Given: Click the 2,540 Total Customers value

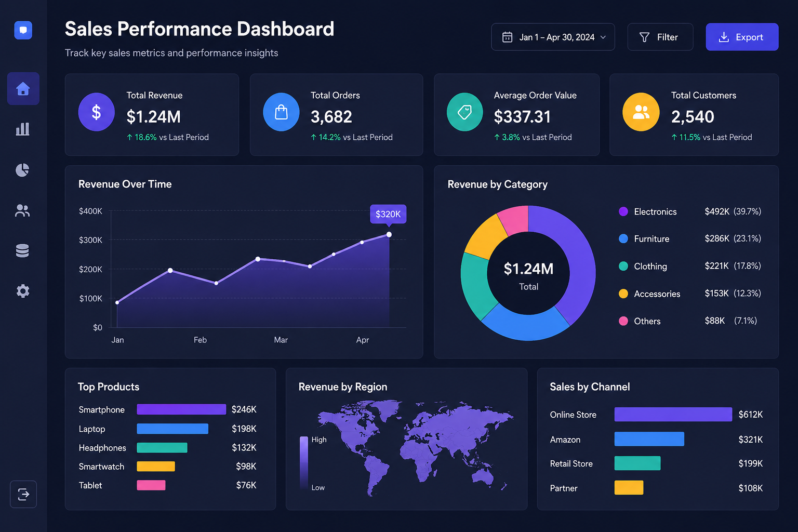Looking at the screenshot, I should click(693, 117).
